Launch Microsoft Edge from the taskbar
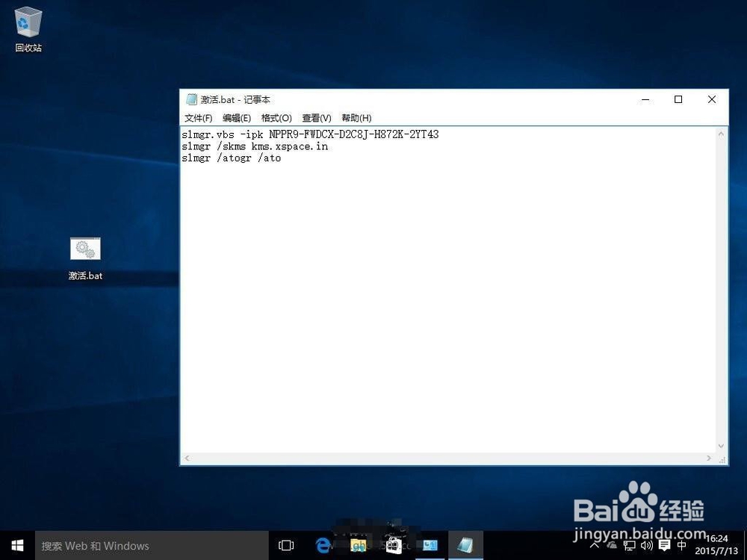Screen dimensions: 747x560 coord(322,545)
